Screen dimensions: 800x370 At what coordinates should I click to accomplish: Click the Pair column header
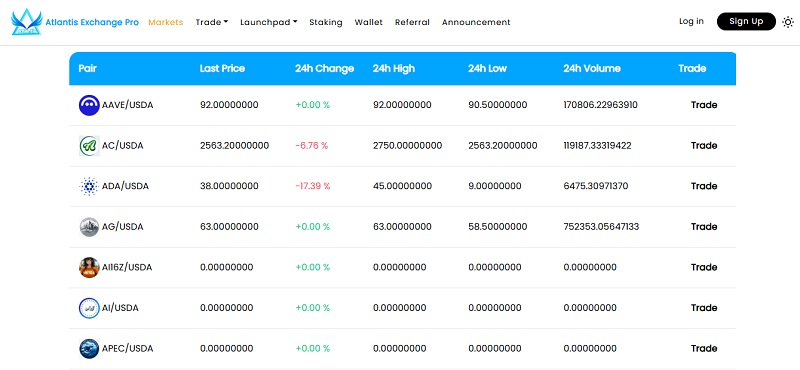pyautogui.click(x=87, y=68)
